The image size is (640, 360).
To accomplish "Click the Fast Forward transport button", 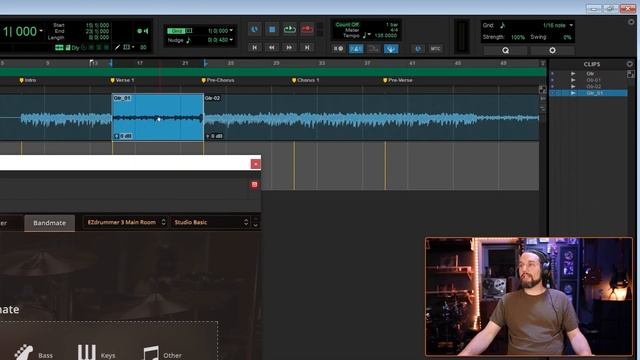I will 289,48.
